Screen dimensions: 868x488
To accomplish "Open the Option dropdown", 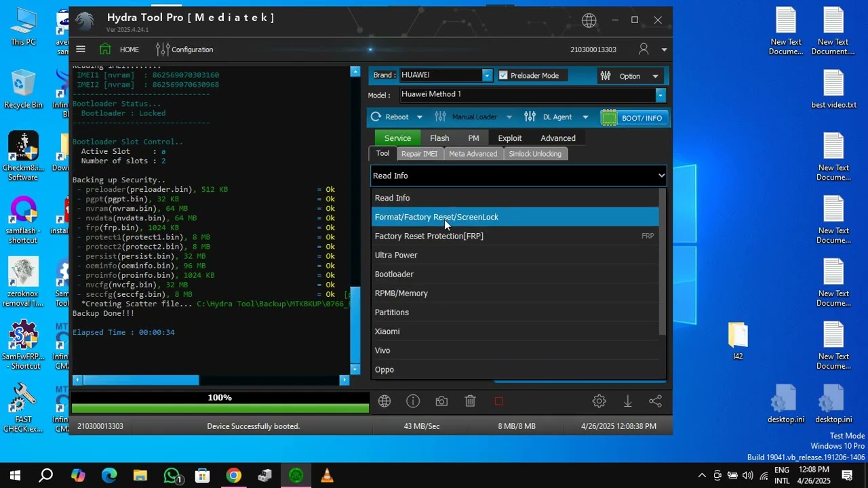I will point(630,76).
